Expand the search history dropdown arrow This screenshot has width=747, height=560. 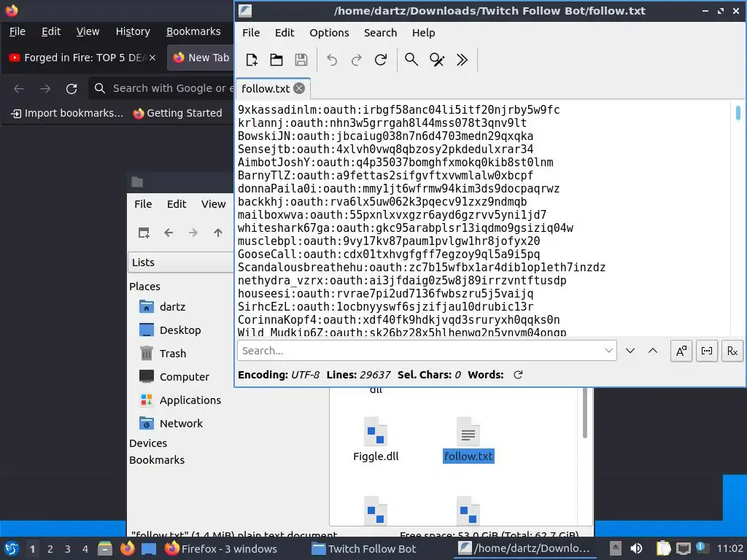(609, 351)
